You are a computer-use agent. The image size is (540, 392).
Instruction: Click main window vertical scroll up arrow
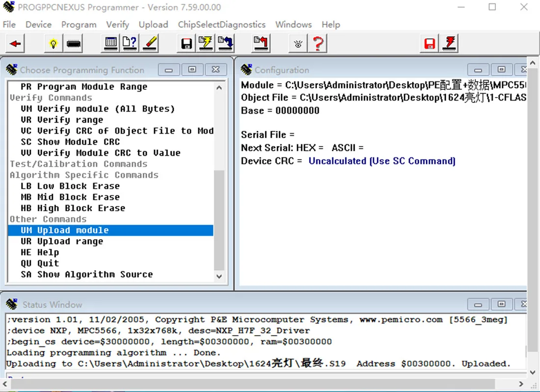click(x=533, y=63)
